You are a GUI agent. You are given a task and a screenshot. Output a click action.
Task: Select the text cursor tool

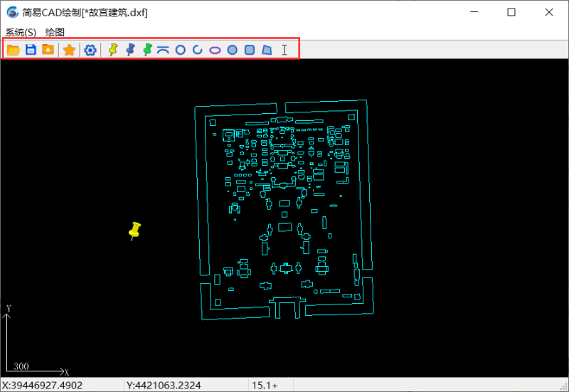tap(284, 50)
